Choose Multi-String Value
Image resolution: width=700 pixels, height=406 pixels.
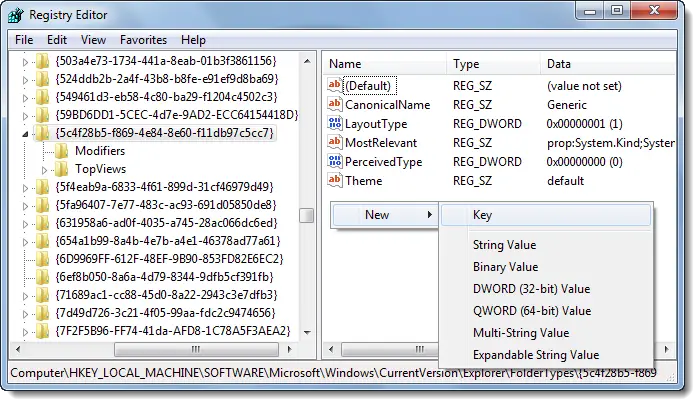pos(546,333)
